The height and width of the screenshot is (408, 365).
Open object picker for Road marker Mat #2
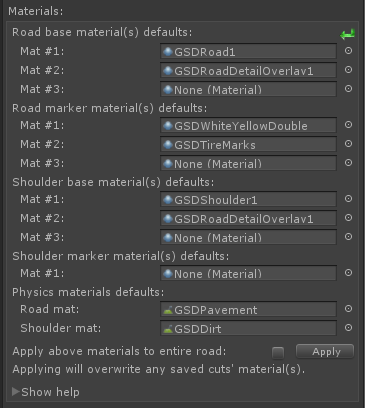(348, 144)
